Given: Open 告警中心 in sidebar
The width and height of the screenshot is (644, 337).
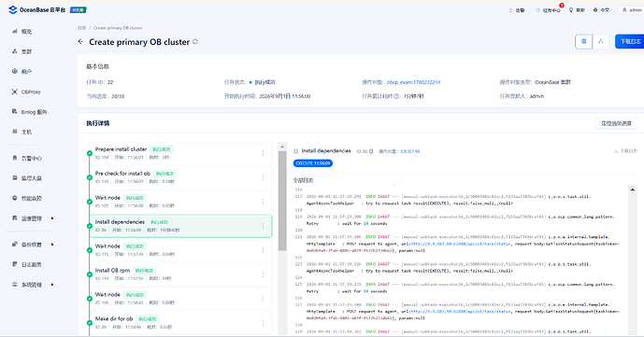Looking at the screenshot, I should [33, 158].
